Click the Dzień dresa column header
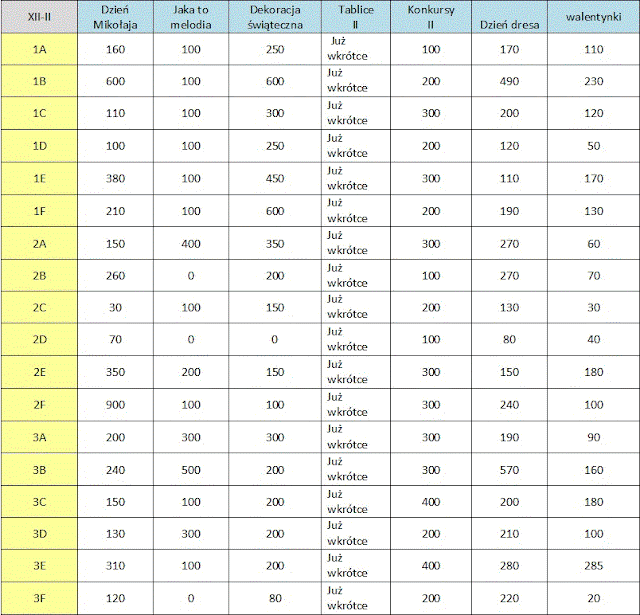The width and height of the screenshot is (640, 615). point(509,17)
